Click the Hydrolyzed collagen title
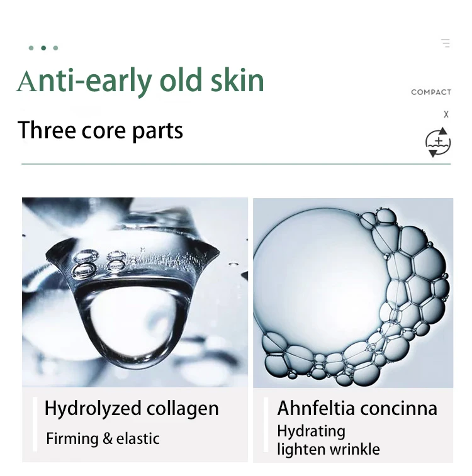Image resolution: width=472 pixels, height=476 pixels. click(x=132, y=409)
